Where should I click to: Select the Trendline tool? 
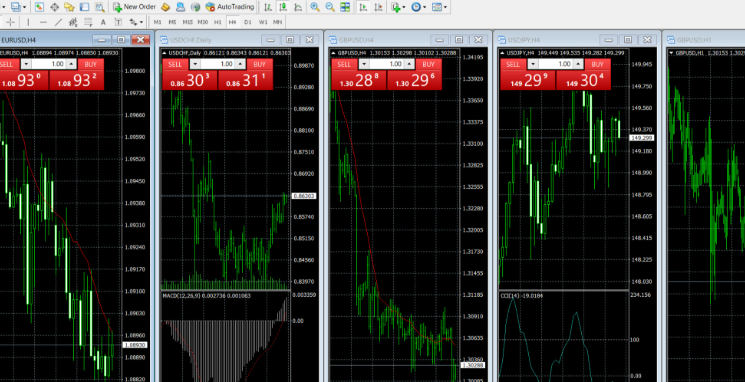click(58, 22)
